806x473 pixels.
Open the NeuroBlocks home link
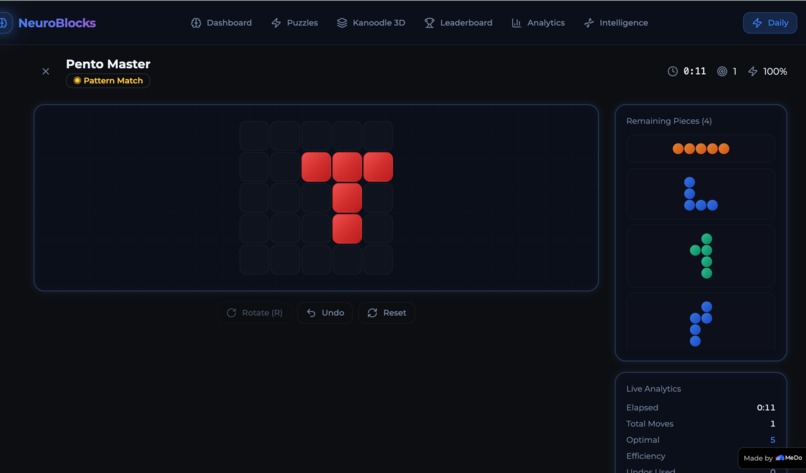tap(57, 23)
